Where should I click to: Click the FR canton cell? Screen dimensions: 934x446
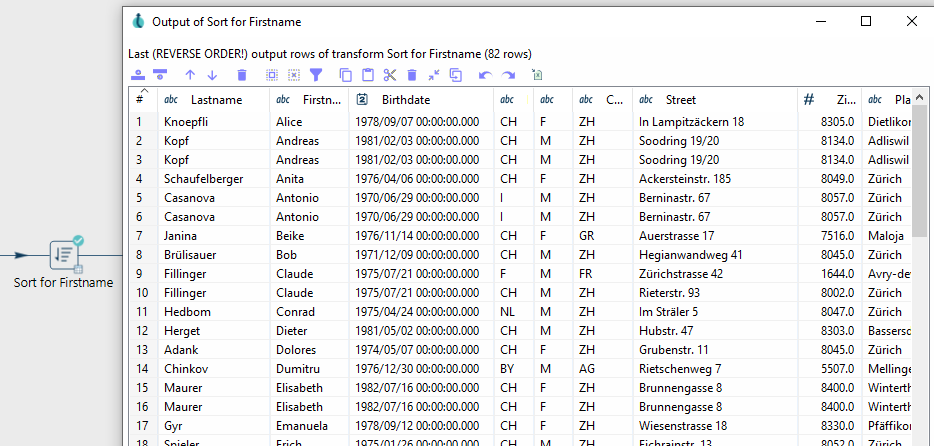[x=602, y=274]
